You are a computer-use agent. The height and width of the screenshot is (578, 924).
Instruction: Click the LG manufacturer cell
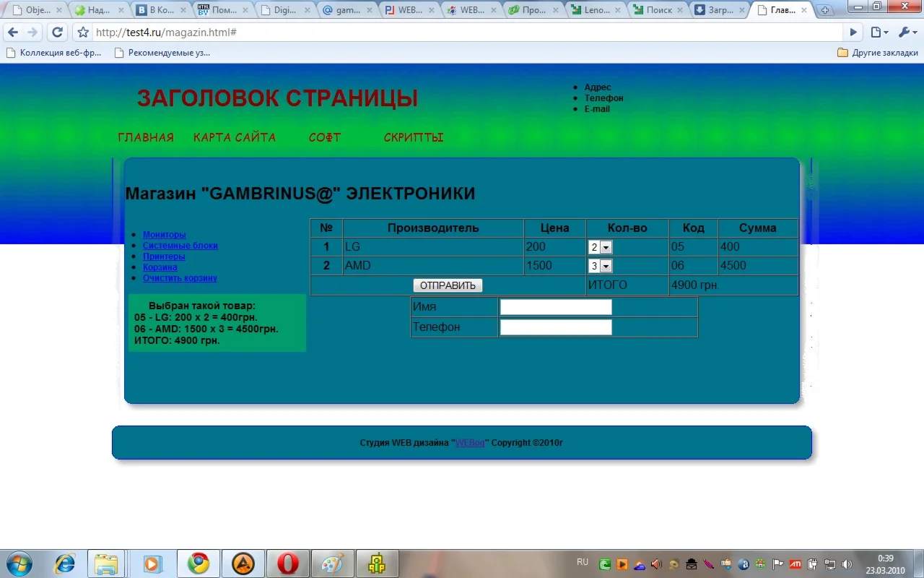[433, 247]
